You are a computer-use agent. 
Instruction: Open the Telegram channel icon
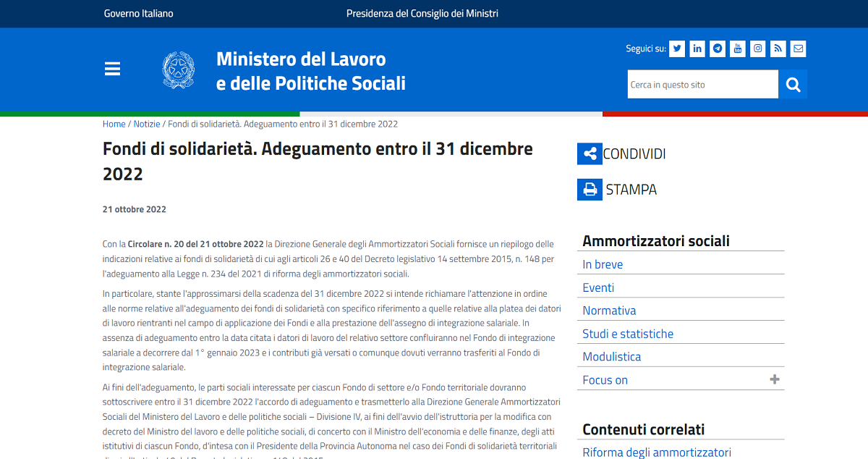pyautogui.click(x=718, y=49)
